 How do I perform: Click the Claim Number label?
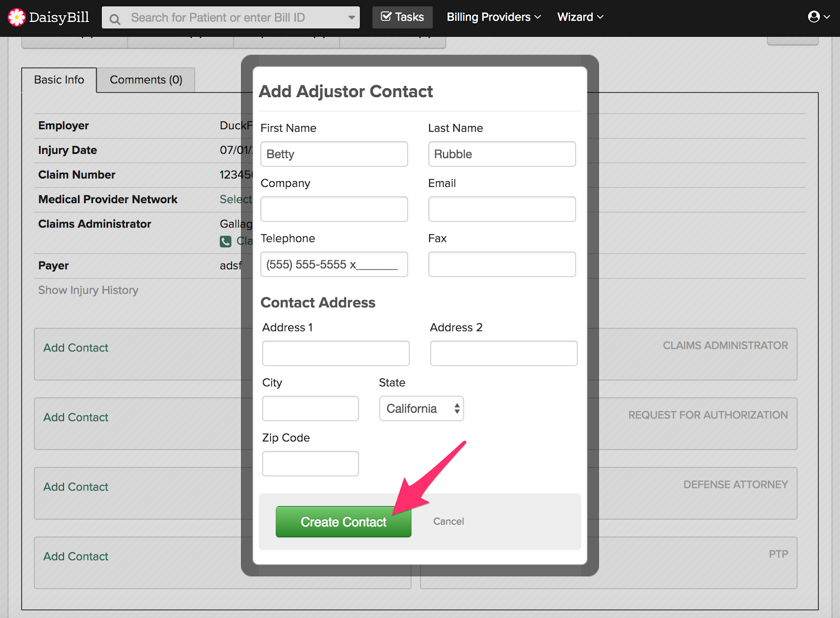[x=77, y=175]
